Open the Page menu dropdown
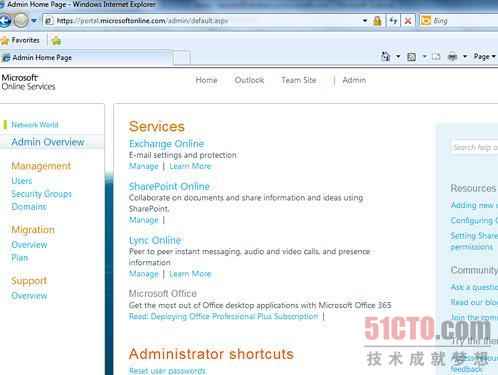Image resolution: width=498 pixels, height=375 pixels. (x=485, y=57)
